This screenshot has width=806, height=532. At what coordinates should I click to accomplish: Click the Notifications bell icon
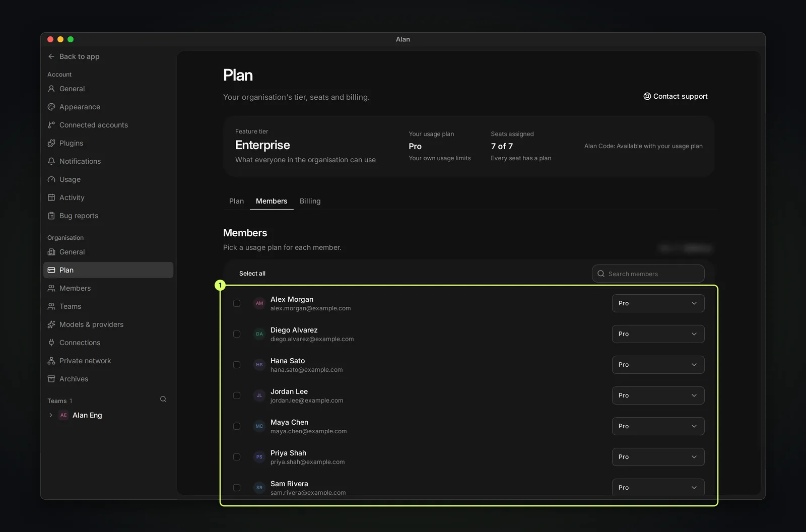(x=51, y=161)
